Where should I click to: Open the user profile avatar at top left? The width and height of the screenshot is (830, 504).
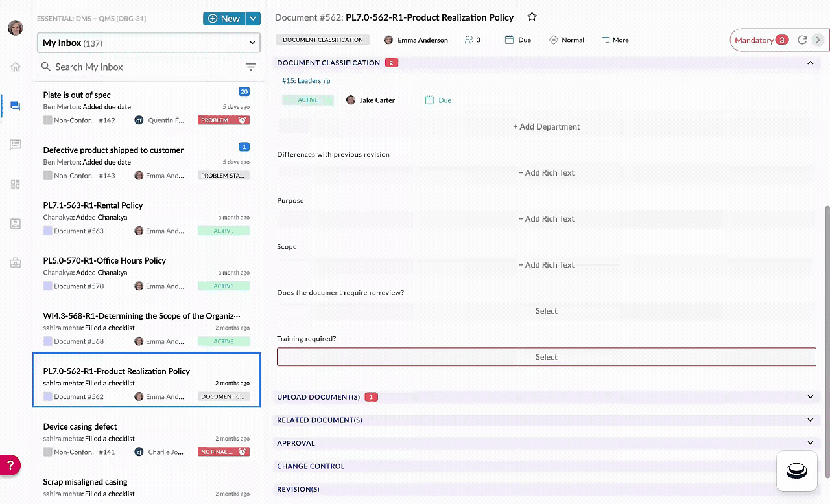[x=16, y=28]
